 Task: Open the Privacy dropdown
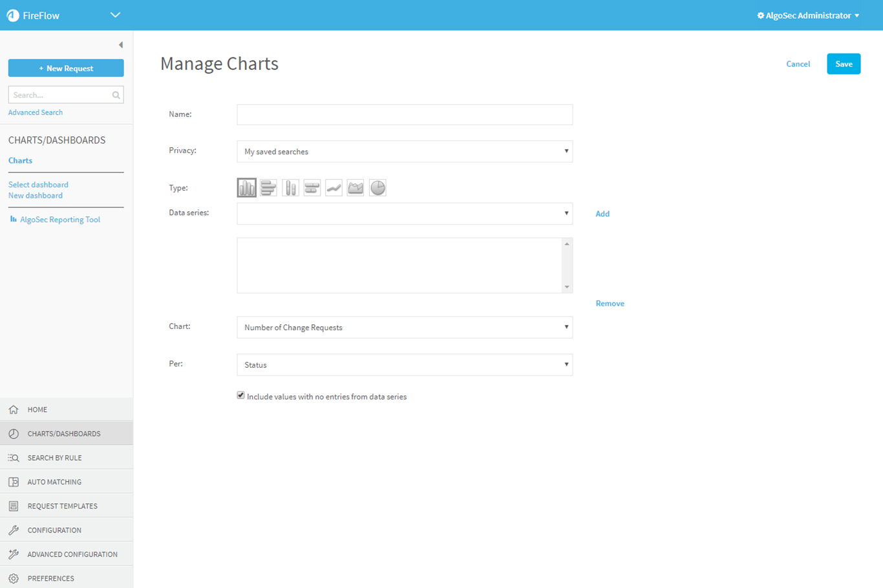[405, 152]
